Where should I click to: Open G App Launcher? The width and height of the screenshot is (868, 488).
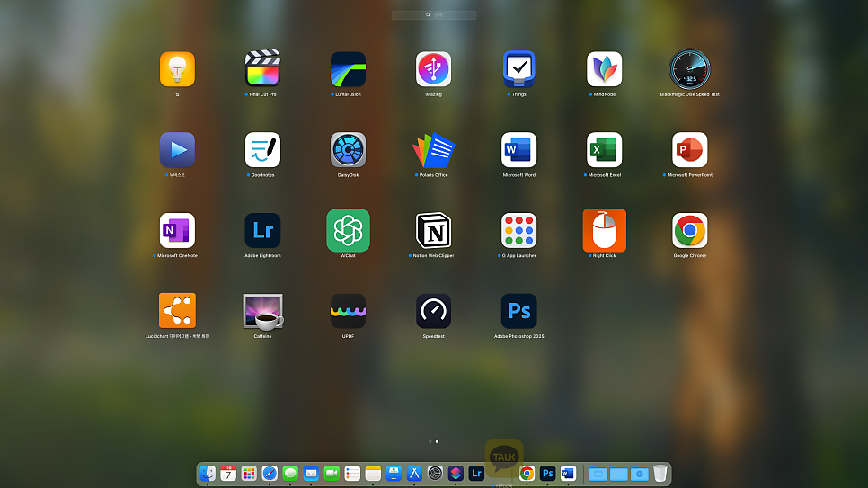pyautogui.click(x=518, y=230)
